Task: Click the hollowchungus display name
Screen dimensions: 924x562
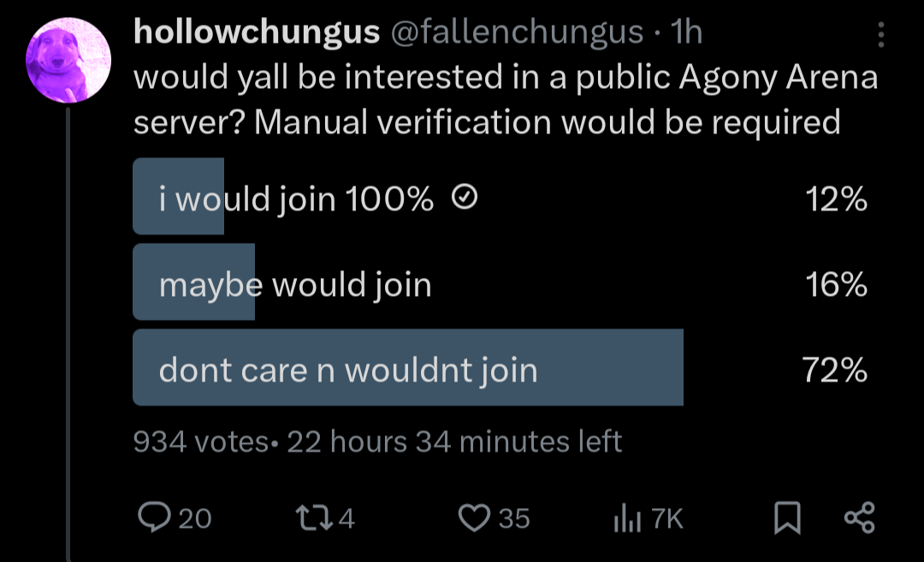Action: [x=257, y=33]
